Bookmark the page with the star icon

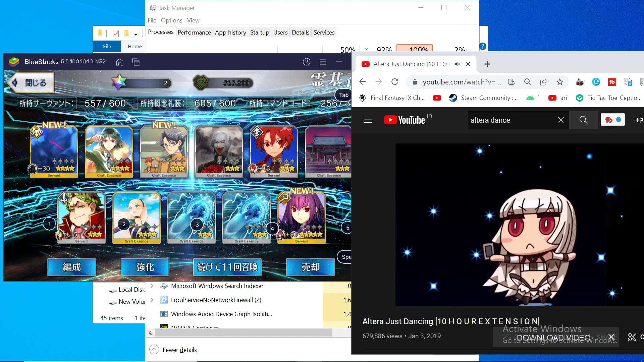point(559,82)
